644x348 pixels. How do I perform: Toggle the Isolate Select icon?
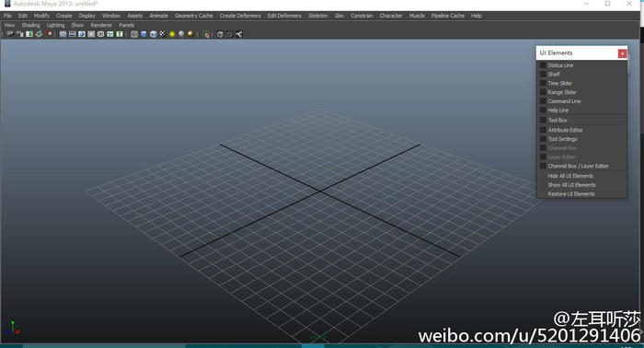click(x=206, y=34)
